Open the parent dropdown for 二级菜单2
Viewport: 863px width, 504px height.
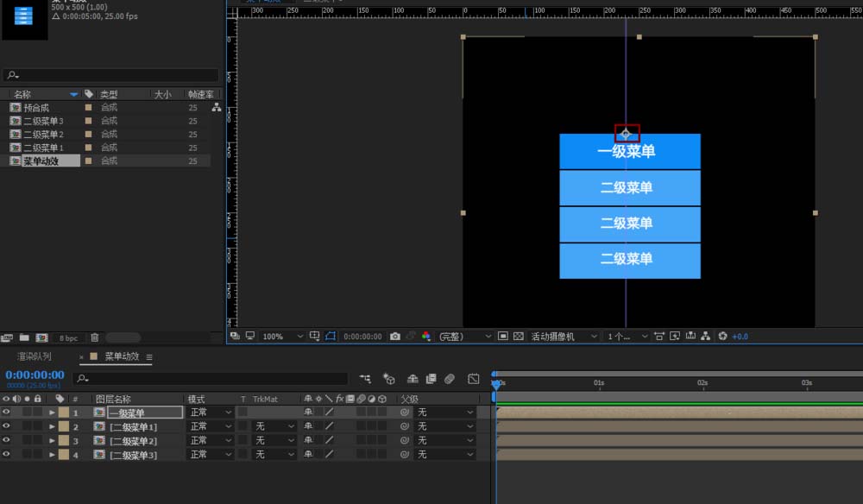(x=445, y=441)
